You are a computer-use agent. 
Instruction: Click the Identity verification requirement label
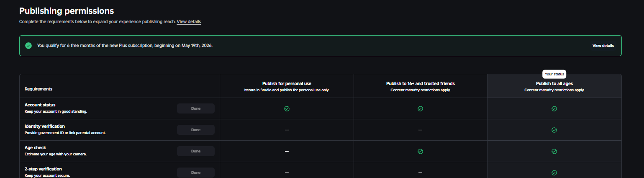pos(45,126)
